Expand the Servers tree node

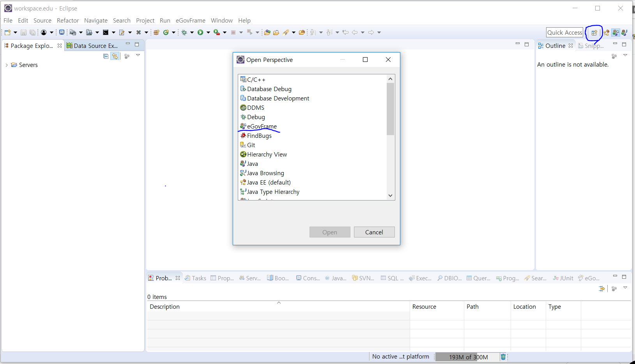pos(7,65)
